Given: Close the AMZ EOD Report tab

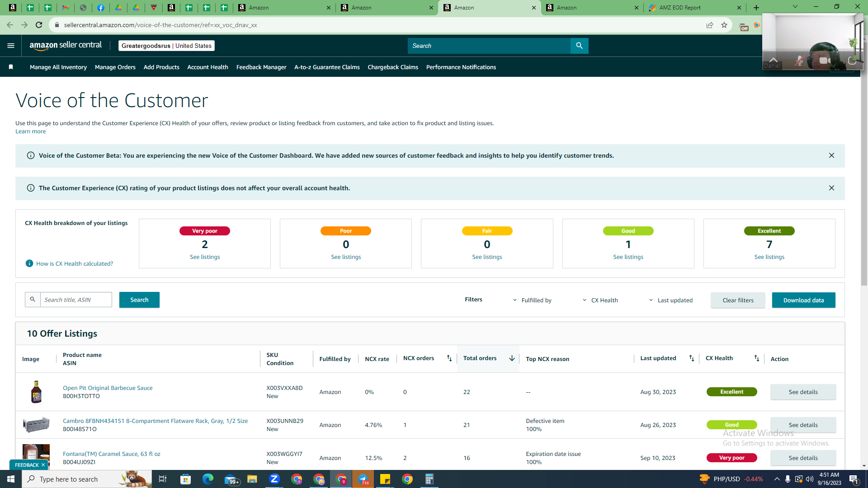Looking at the screenshot, I should pyautogui.click(x=739, y=8).
